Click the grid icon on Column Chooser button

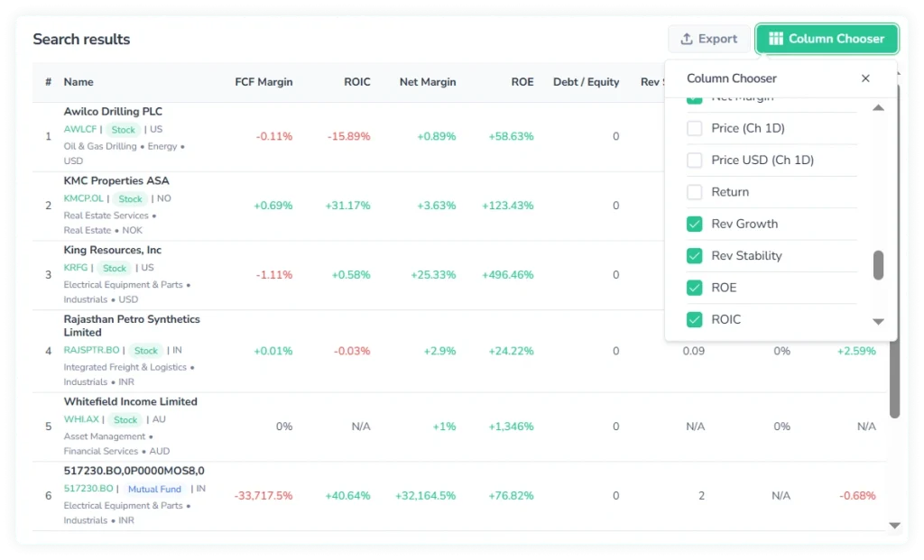point(779,39)
